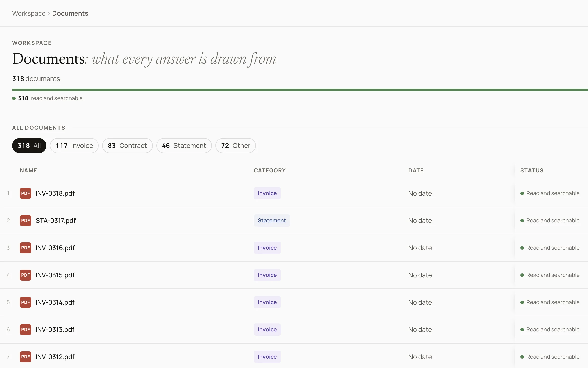Screen dimensions: 588x368
Task: Click the PDF icon for INV-0313.pdf
Action: [x=25, y=330]
